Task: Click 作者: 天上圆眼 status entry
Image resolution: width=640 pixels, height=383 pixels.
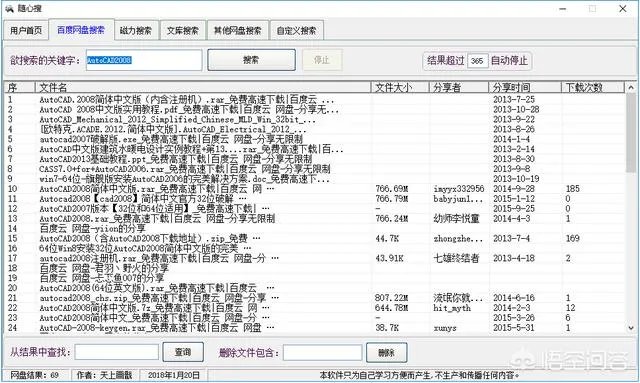Action: click(x=104, y=375)
